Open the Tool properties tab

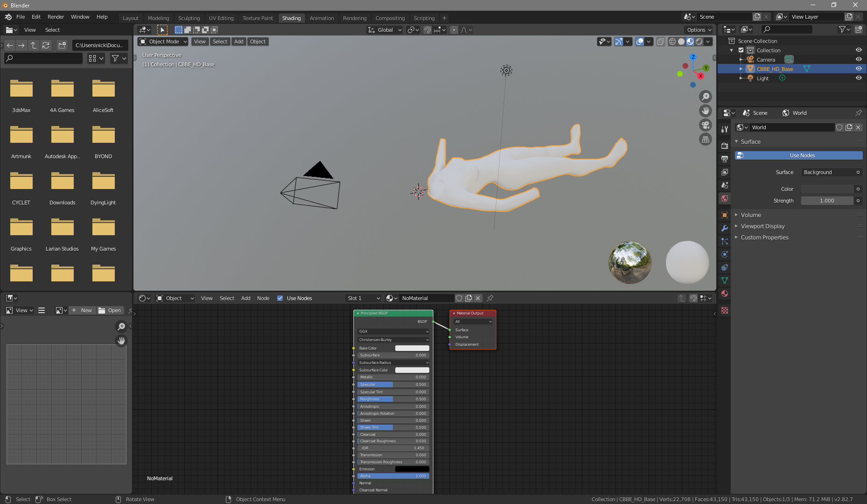(724, 129)
